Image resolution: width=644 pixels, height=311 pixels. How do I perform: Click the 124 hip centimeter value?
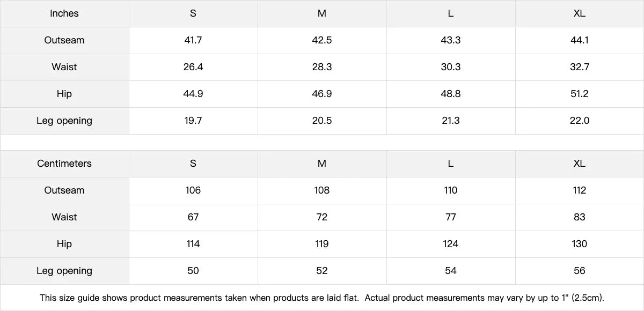pos(451,244)
